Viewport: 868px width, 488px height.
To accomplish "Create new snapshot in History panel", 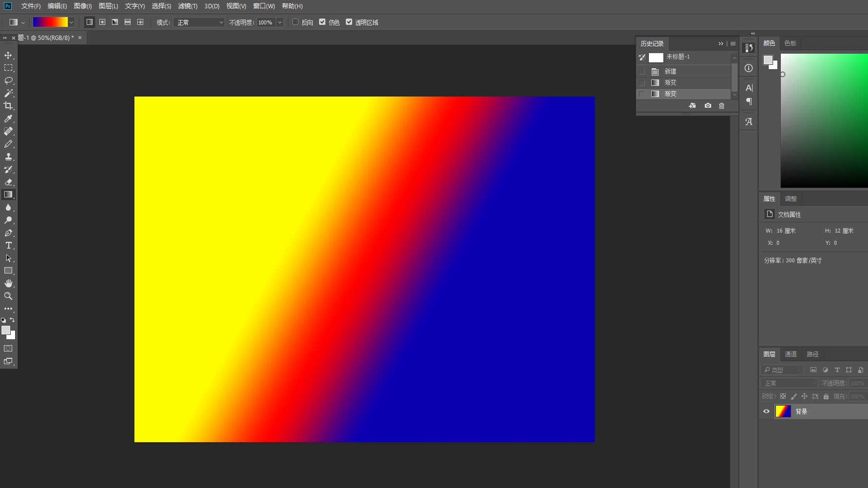I will tap(708, 106).
